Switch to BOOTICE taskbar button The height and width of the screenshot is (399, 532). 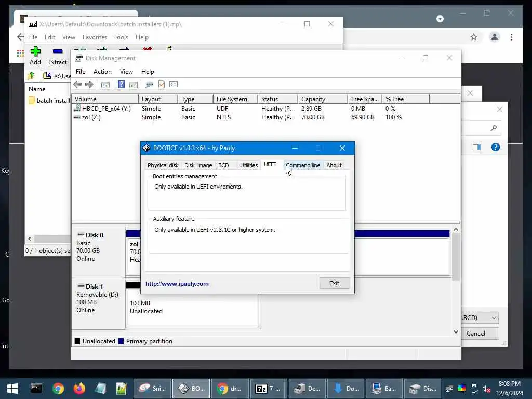[191, 389]
